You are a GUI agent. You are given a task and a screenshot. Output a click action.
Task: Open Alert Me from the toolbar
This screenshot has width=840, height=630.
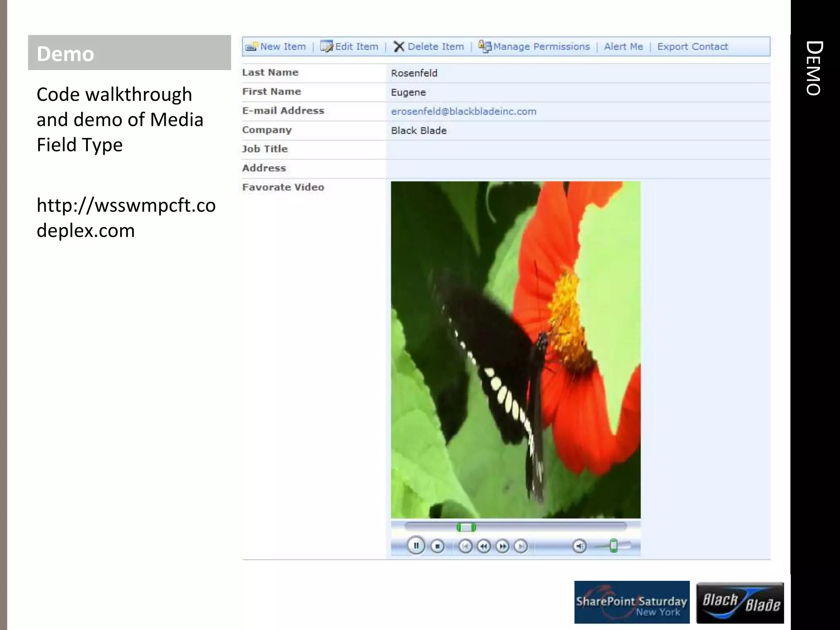623,47
